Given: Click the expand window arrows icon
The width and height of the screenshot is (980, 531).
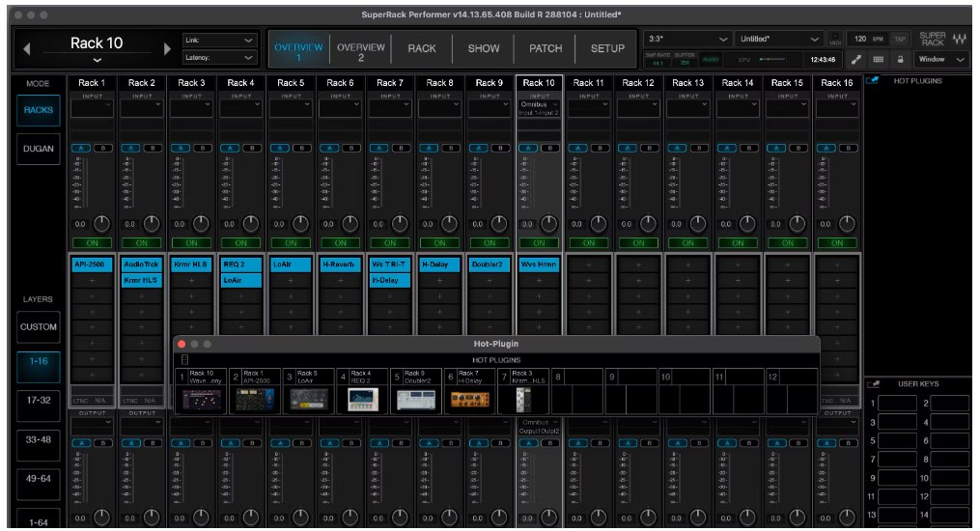Looking at the screenshot, I should (856, 59).
